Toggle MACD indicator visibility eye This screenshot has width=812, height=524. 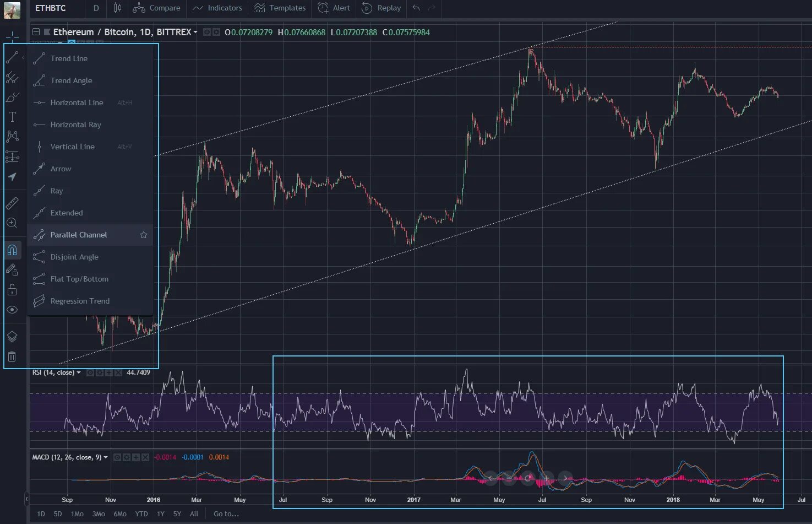[117, 457]
